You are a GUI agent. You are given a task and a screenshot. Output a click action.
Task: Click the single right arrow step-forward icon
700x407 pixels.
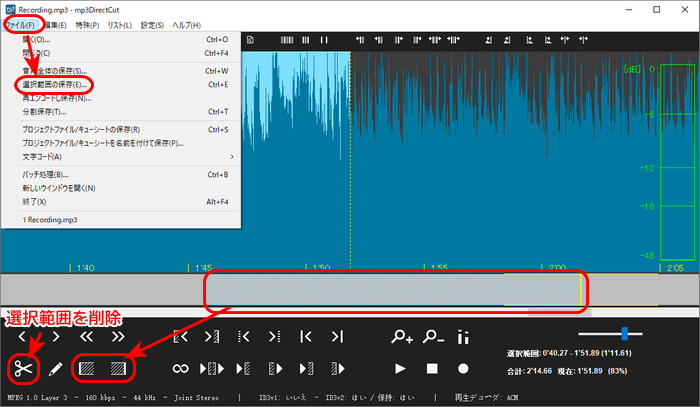click(x=56, y=336)
